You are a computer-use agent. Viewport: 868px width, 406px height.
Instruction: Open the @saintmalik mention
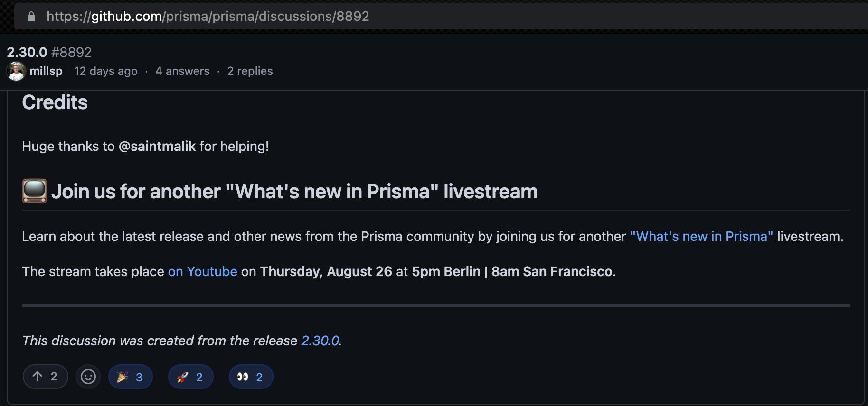[157, 146]
